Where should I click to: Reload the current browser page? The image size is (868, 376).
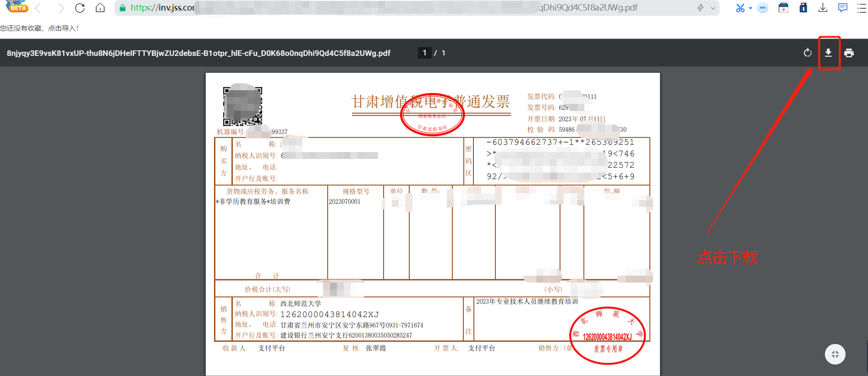[80, 8]
